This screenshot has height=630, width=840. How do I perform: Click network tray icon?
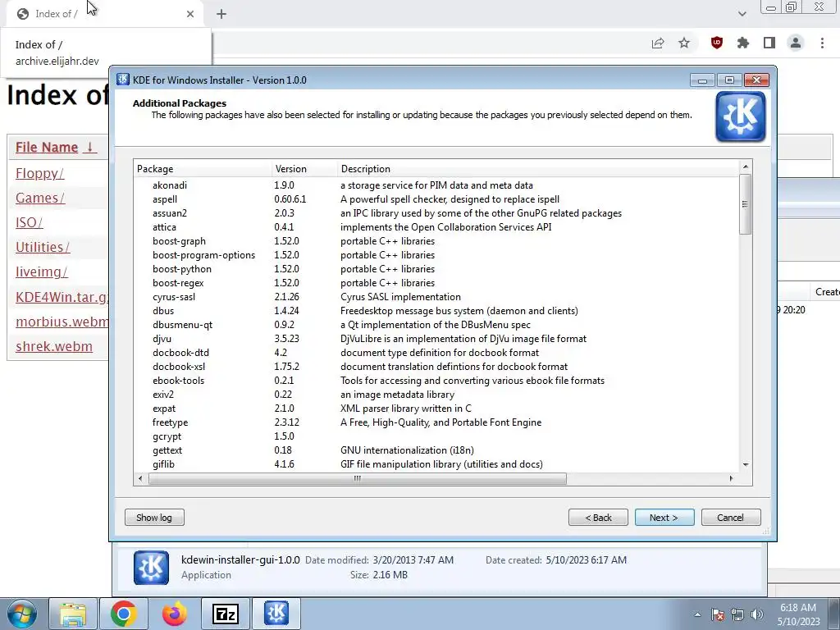click(x=737, y=614)
